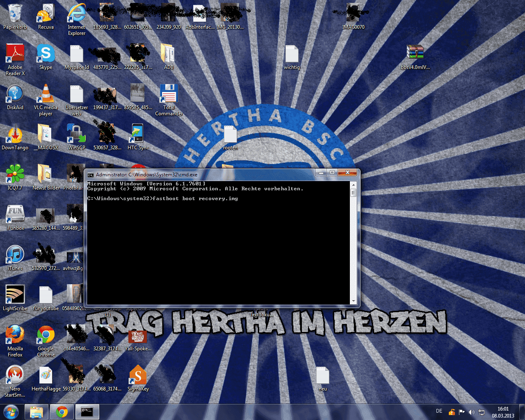
Task: Open HerthaFlagge image file
Action: pyautogui.click(x=46, y=379)
